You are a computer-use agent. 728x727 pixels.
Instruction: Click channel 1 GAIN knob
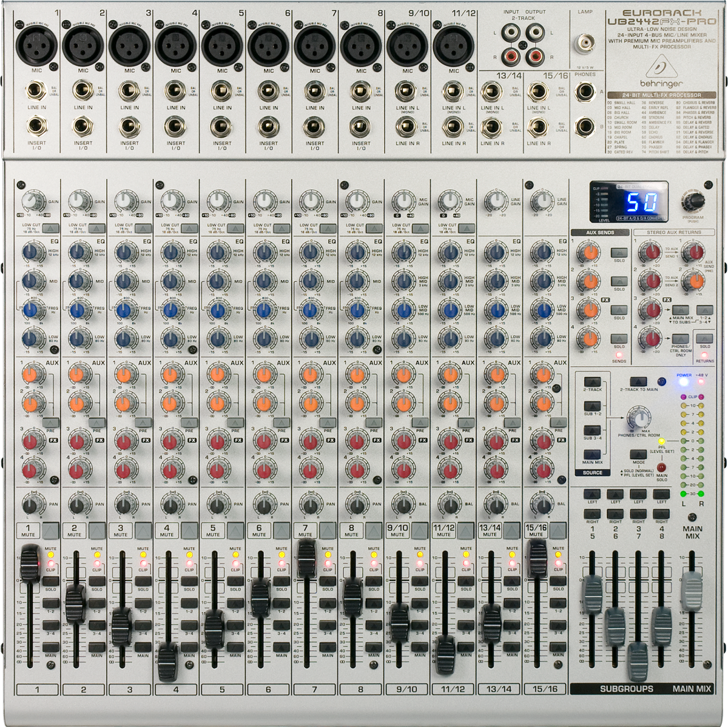(x=29, y=202)
